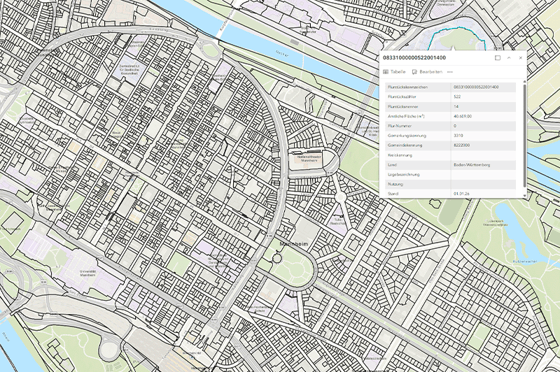Select the Flurstückskennzeichen value cell
Screen dimensions: 560x372
(483, 87)
